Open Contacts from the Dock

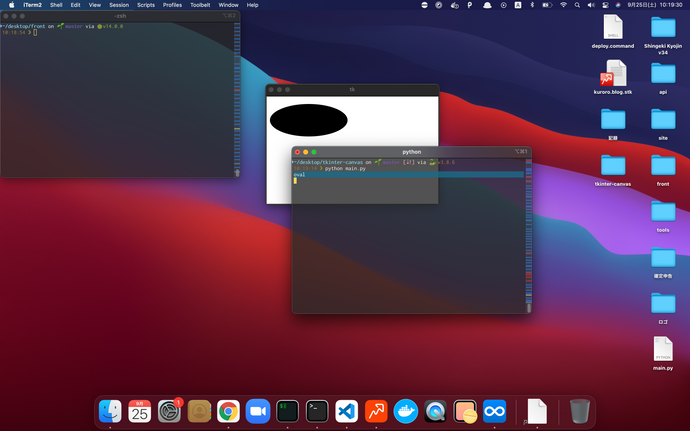199,411
